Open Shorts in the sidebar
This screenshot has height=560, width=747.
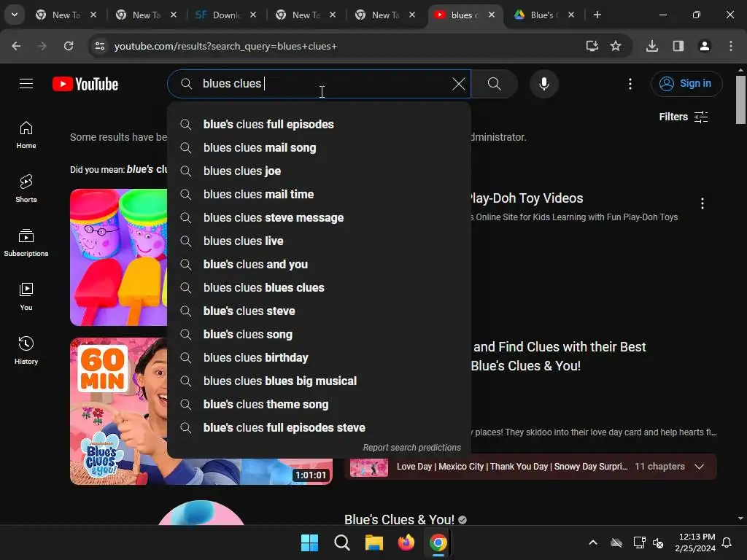click(26, 189)
